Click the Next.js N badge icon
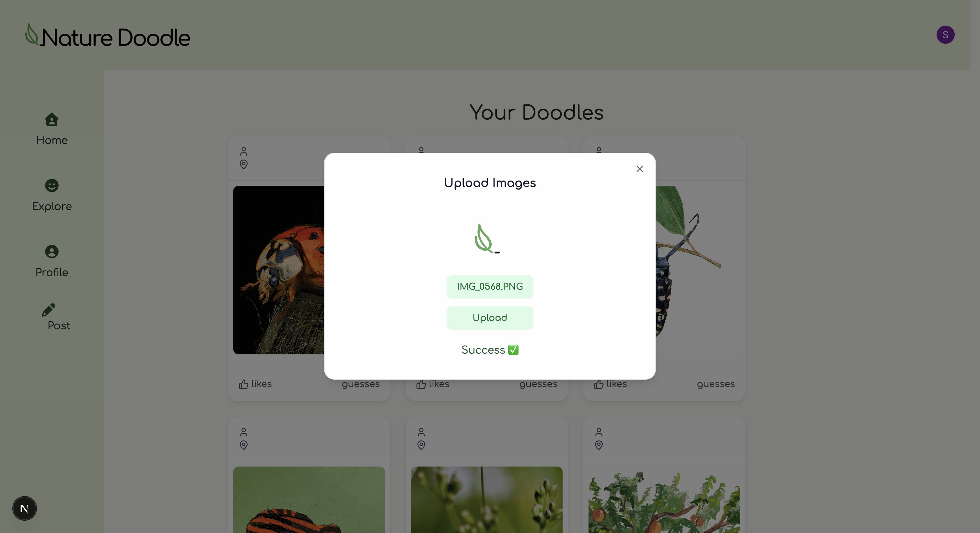Image resolution: width=980 pixels, height=533 pixels. tap(24, 508)
